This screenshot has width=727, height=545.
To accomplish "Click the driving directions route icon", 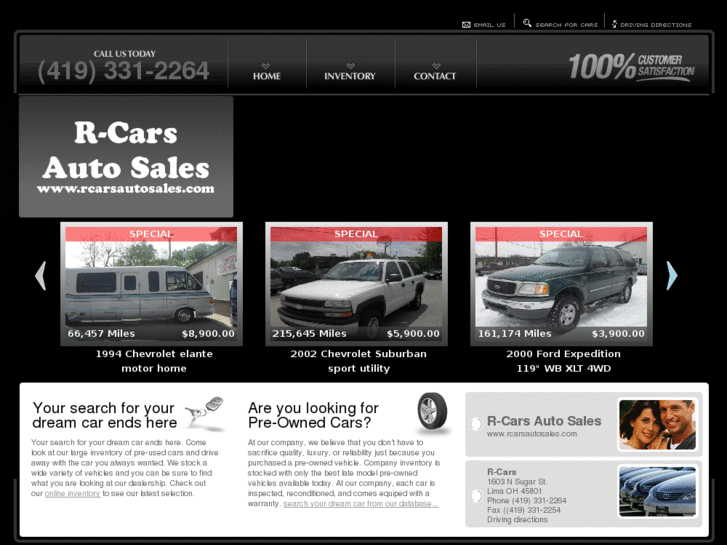I will click(x=614, y=24).
